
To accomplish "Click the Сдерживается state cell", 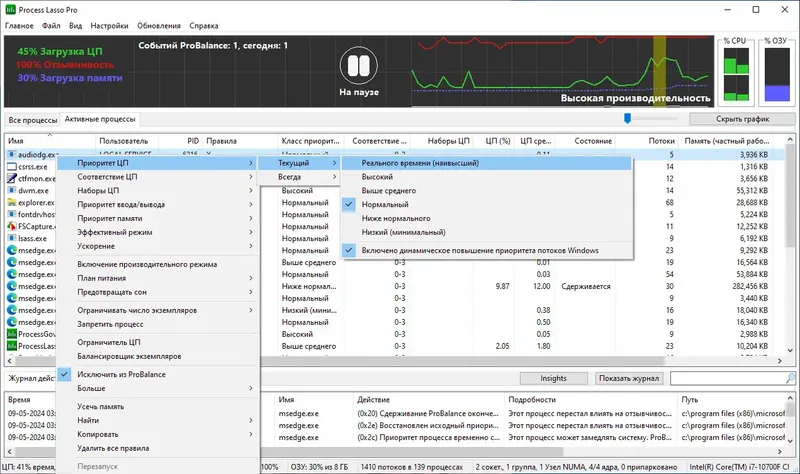I will [x=586, y=286].
